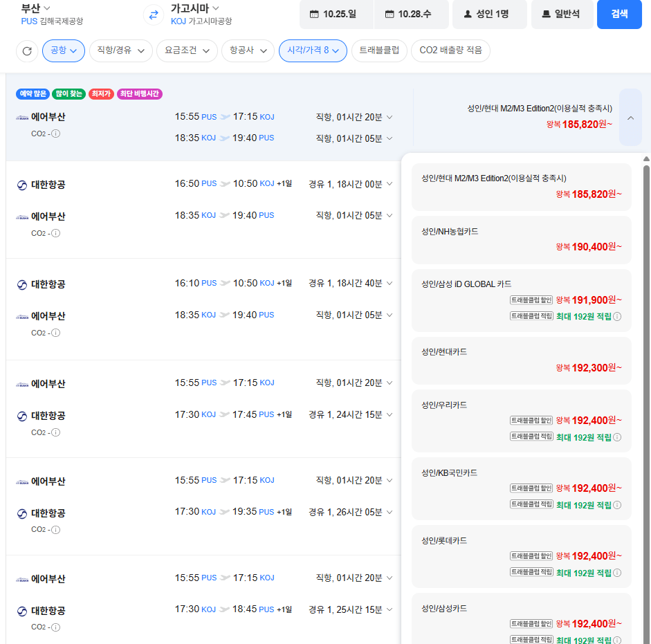Open the 공항 filter dropdown
Viewport: 651px width, 644px height.
click(x=64, y=50)
